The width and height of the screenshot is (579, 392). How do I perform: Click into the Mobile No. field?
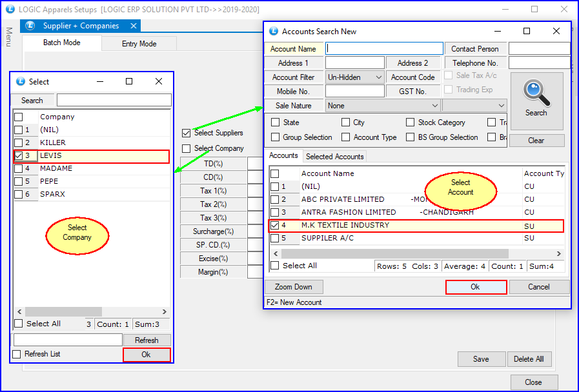click(354, 91)
